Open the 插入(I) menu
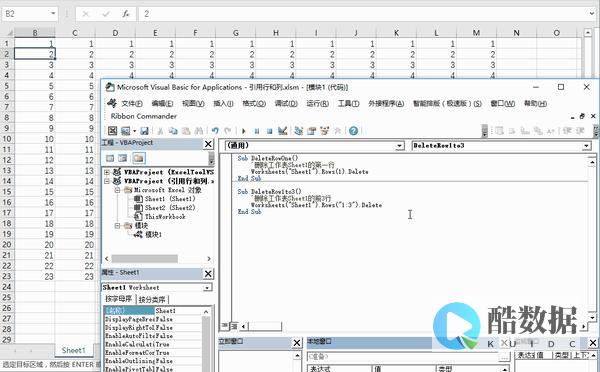This screenshot has height=372, width=600. coord(223,103)
